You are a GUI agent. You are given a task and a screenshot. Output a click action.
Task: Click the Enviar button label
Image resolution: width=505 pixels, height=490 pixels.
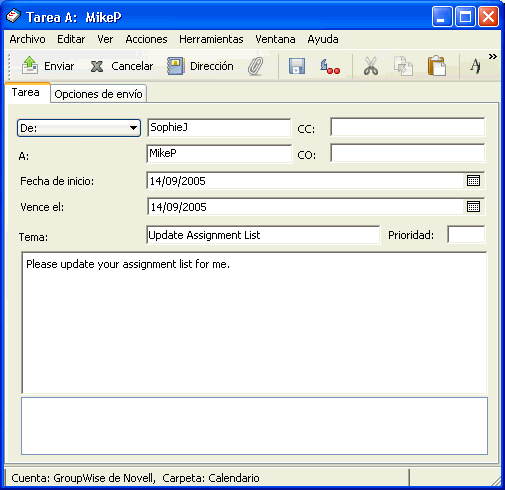pos(59,66)
